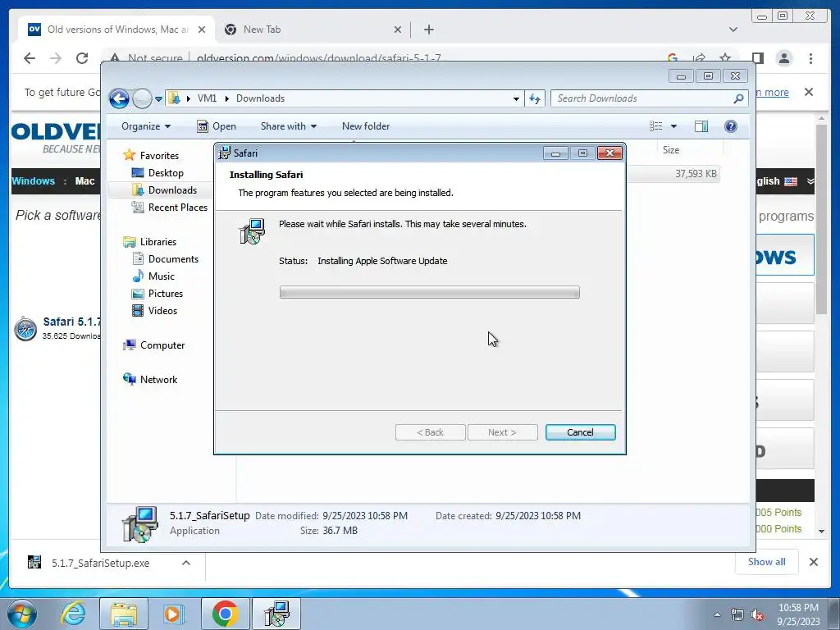This screenshot has width=840, height=630.
Task: Open Explorer help icon
Action: (x=731, y=126)
